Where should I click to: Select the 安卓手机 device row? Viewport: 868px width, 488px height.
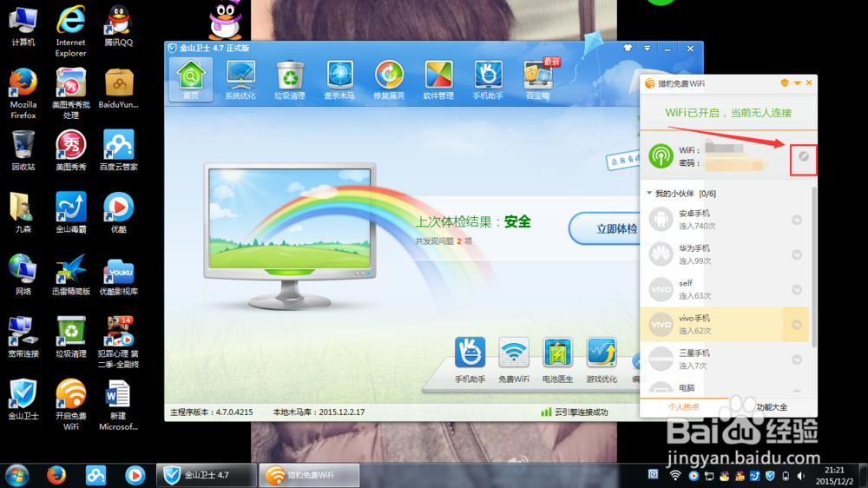tap(725, 220)
